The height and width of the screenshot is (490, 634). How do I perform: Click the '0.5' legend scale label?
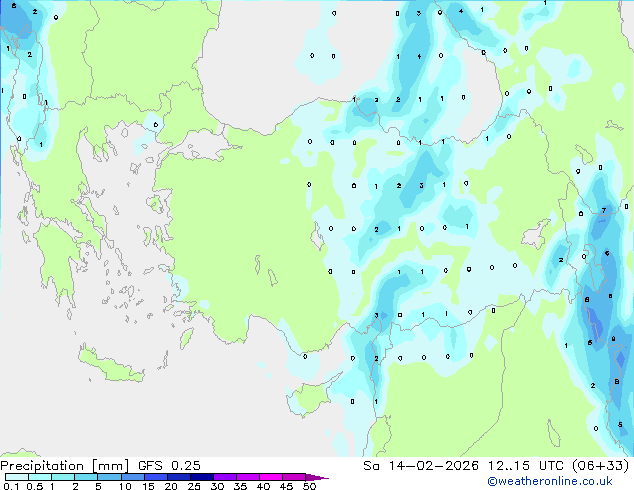pos(35,486)
